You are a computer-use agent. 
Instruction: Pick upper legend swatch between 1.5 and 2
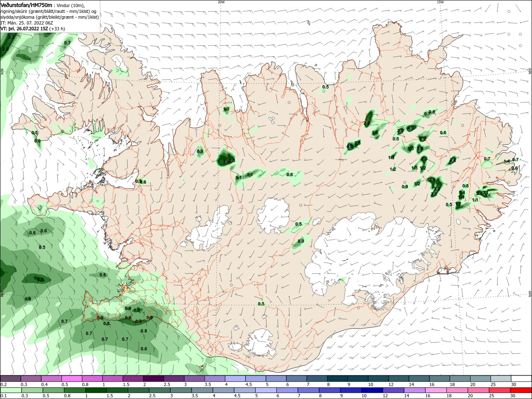coord(133,379)
